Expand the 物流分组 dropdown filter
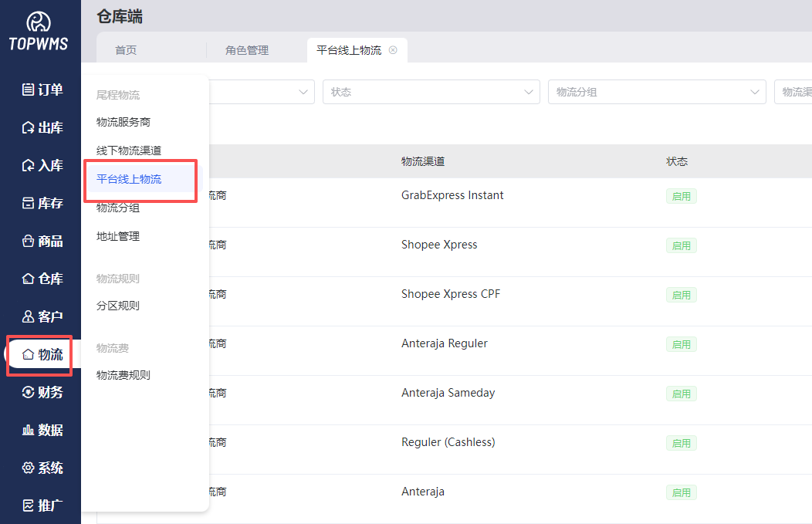 656,92
